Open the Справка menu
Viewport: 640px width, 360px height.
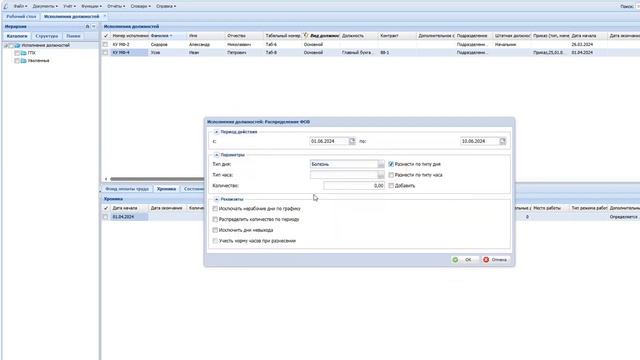click(166, 6)
